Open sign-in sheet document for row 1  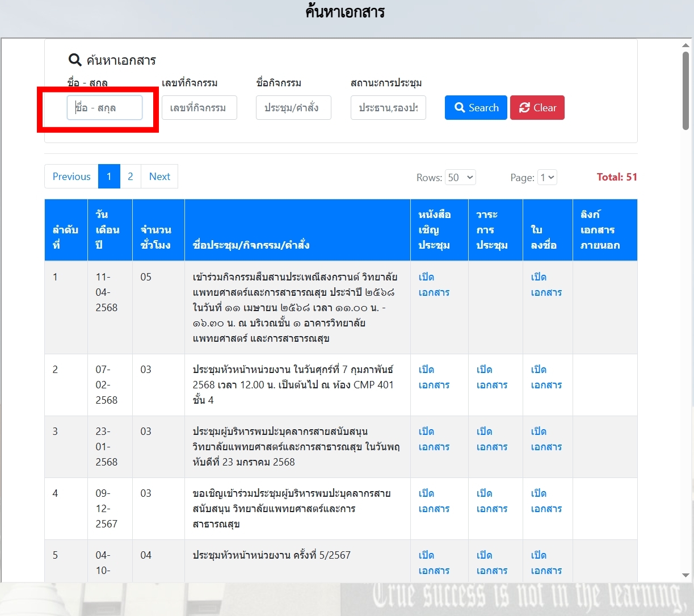point(546,284)
